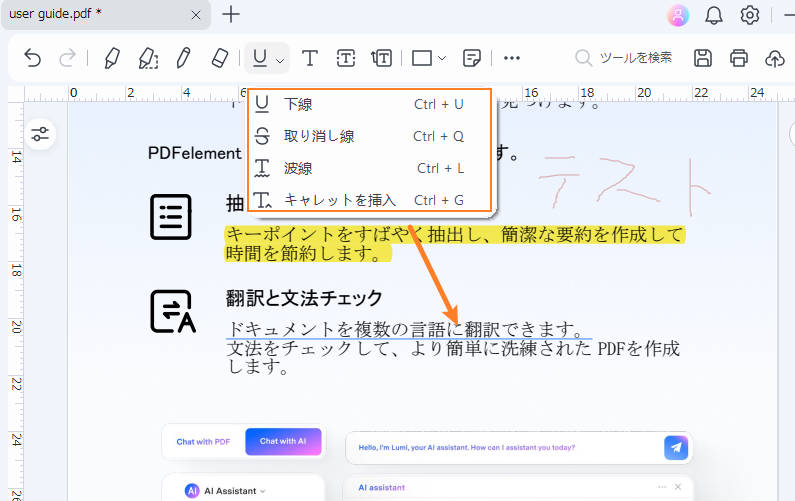The height and width of the screenshot is (501, 795).
Task: Choose キャレットを挿入 from the dropdown menu
Action: coord(369,199)
